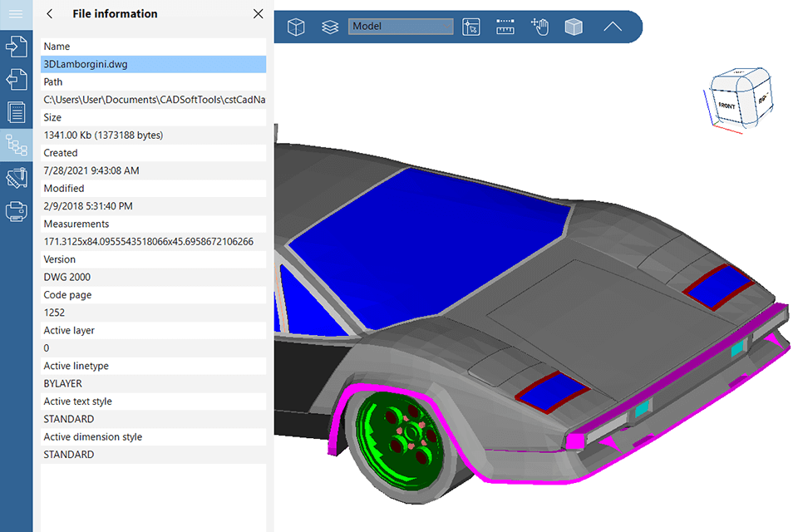This screenshot has height=532, width=798.
Task: Click the FRONT face of the view cube
Action: click(x=727, y=106)
